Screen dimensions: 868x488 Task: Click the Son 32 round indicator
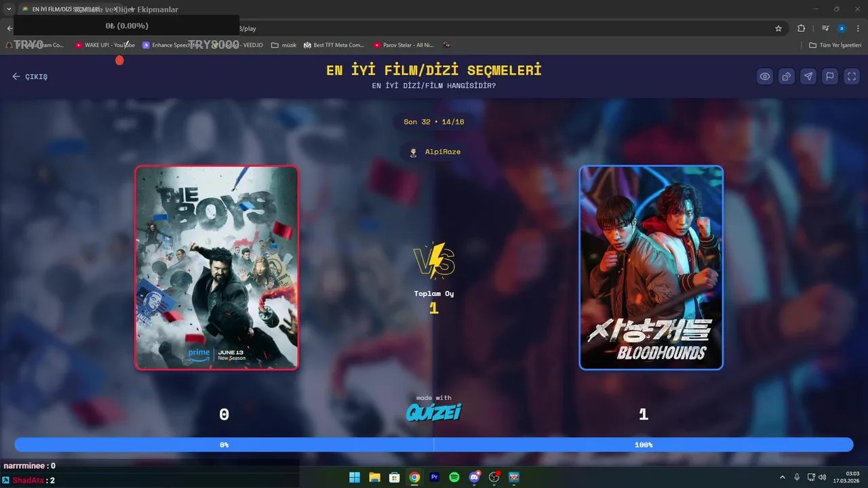click(434, 122)
